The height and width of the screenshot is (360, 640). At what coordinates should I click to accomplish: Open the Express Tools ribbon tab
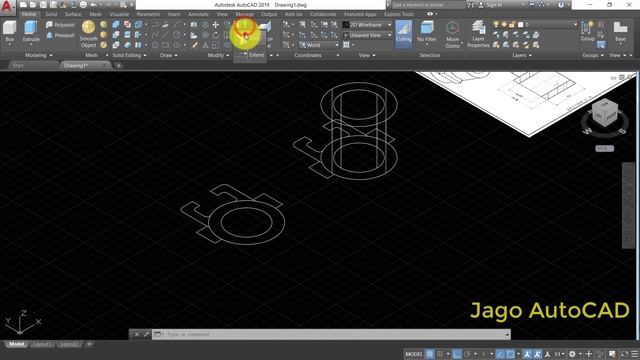399,14
